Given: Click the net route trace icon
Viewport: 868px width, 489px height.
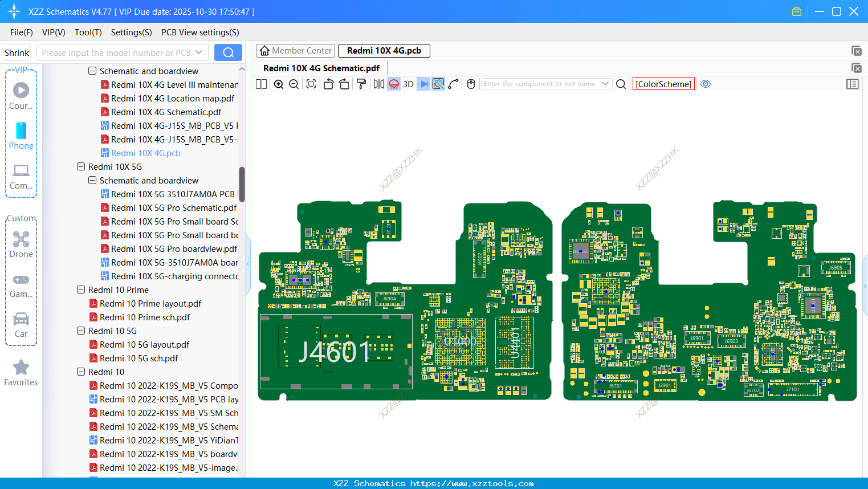Looking at the screenshot, I should [x=454, y=84].
